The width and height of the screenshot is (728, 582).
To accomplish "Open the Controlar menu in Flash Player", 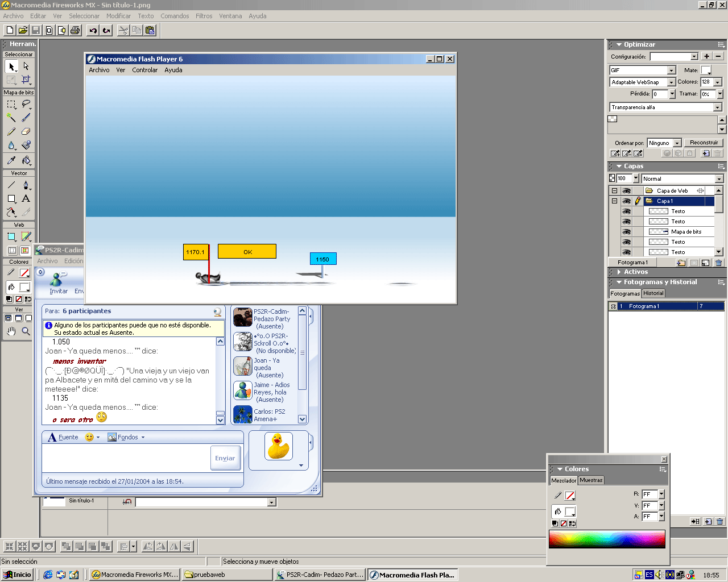I will (x=145, y=70).
